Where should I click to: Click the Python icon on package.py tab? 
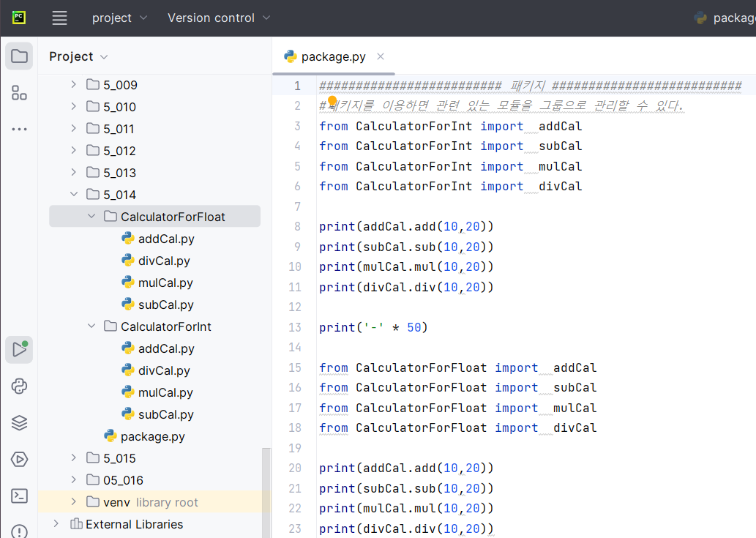[x=291, y=57]
